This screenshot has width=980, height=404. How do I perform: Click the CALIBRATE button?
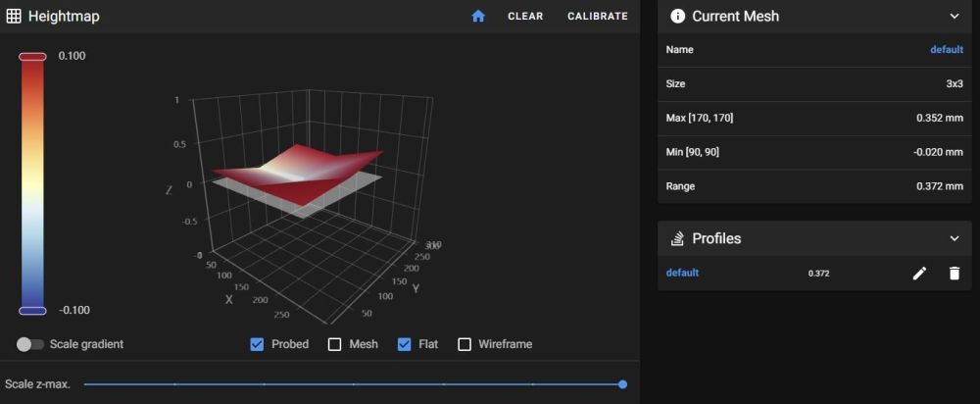598,17
